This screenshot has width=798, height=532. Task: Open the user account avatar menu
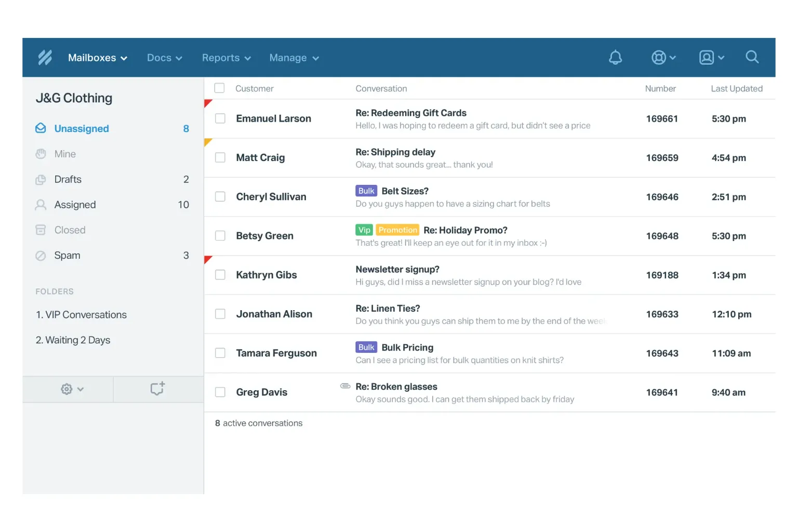(x=712, y=57)
